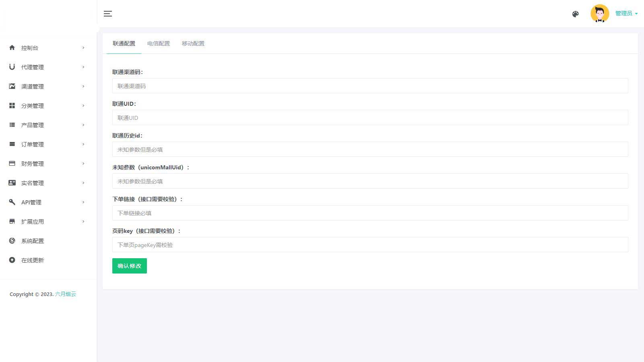
Task: Switch to the 移动配置 tab
Action: [x=193, y=43]
